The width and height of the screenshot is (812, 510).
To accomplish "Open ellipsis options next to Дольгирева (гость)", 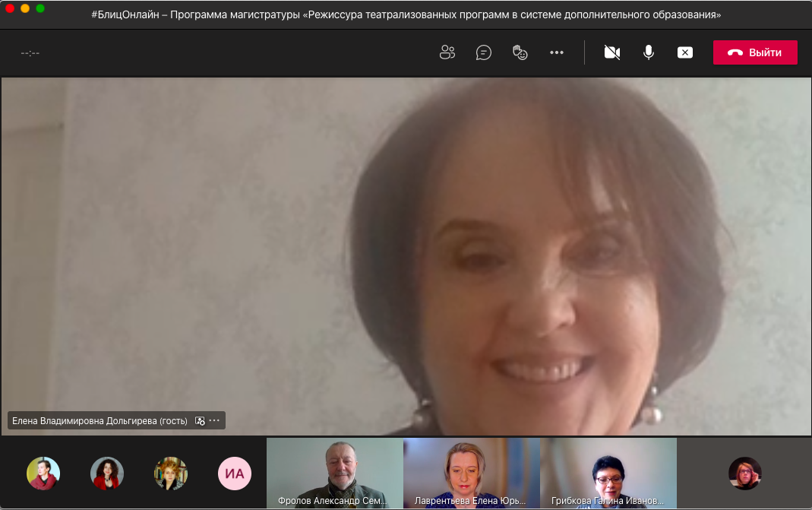I will coord(214,420).
